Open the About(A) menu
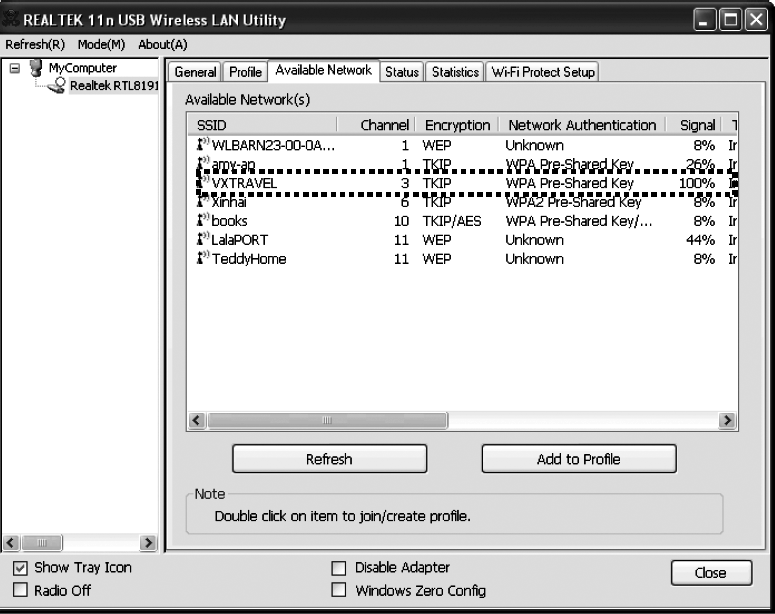This screenshot has width=775, height=614. tap(163, 44)
